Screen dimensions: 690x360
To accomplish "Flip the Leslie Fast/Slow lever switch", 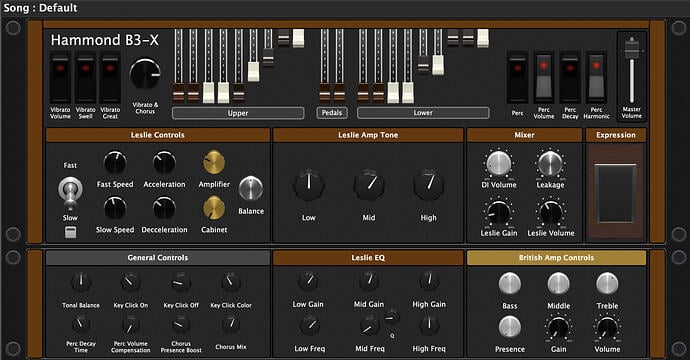I will pyautogui.click(x=70, y=192).
